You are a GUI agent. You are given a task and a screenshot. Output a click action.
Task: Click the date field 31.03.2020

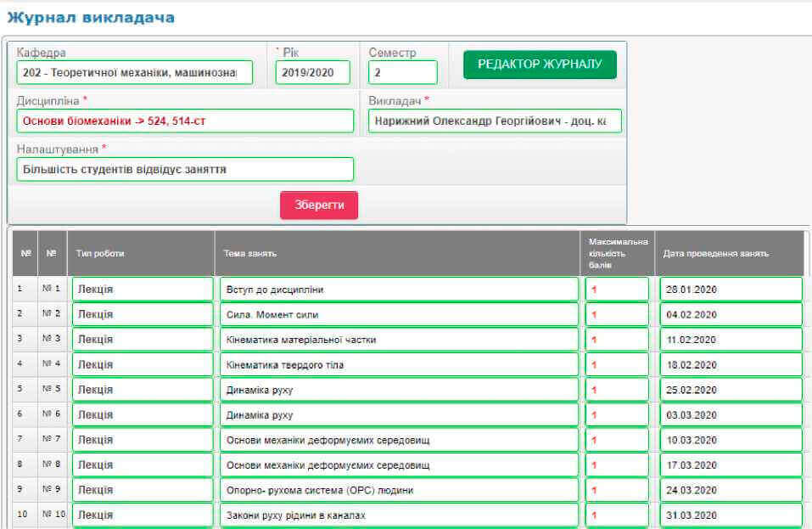731,515
